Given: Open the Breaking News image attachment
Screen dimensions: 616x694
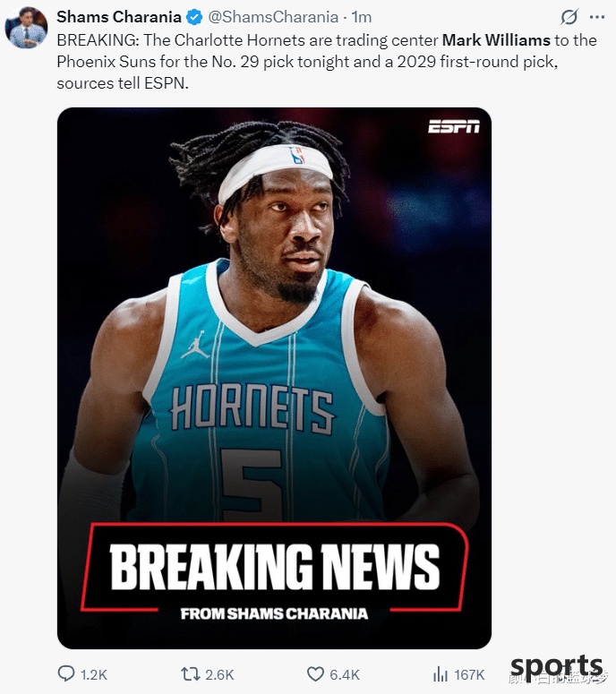Looking at the screenshot, I should [274, 378].
